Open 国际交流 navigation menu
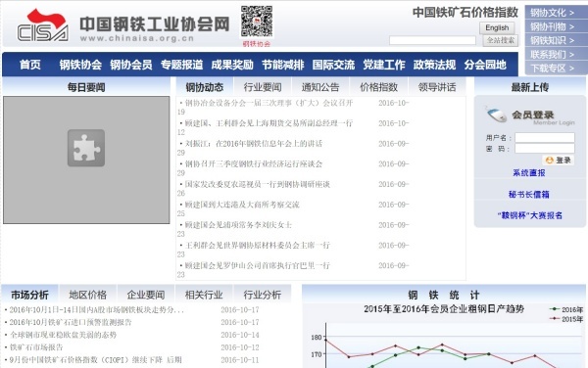This screenshot has height=368, width=588. coord(333,65)
